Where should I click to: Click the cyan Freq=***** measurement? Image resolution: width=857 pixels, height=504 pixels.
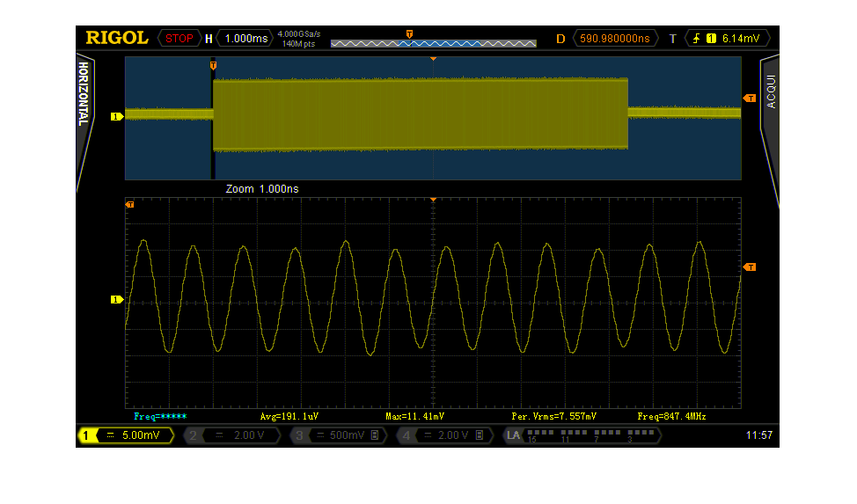[161, 417]
